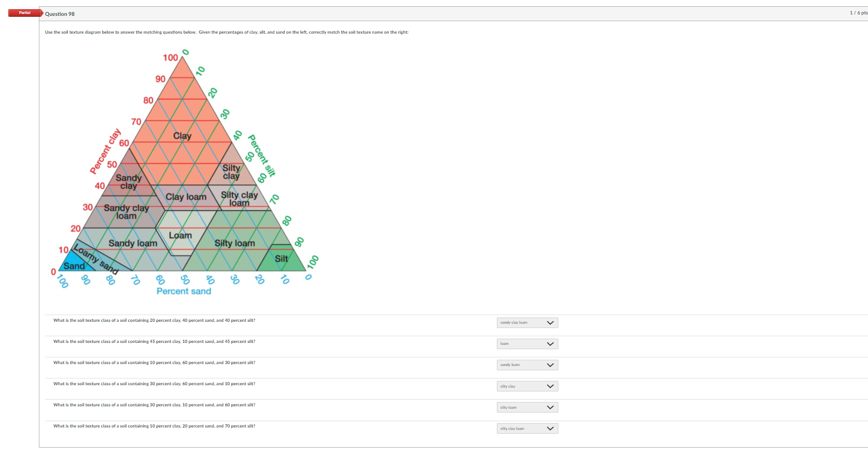Click the '1 / 6 pts' score text
This screenshot has height=463, width=868.
[859, 13]
